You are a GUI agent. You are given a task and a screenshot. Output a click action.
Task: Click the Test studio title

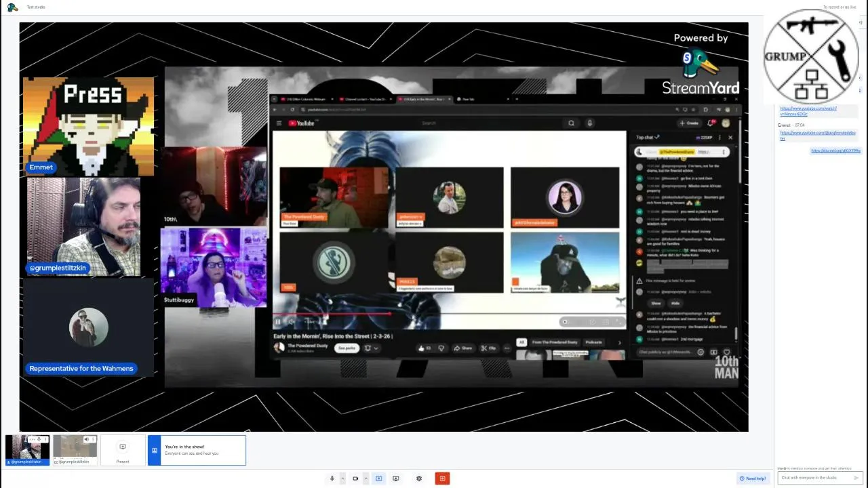pyautogui.click(x=36, y=7)
